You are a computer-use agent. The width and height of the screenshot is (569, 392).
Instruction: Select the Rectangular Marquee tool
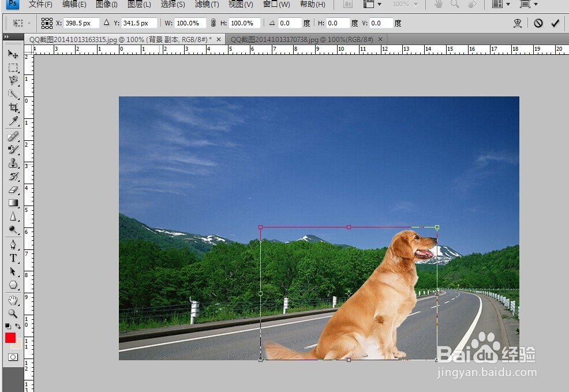13,68
